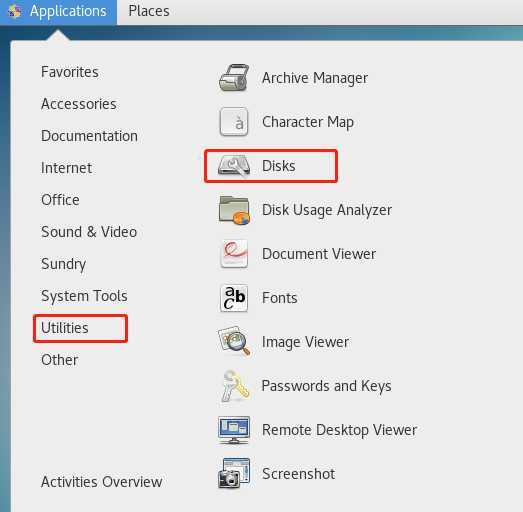The image size is (523, 512).
Task: Click the Fonts icon
Action: [234, 298]
